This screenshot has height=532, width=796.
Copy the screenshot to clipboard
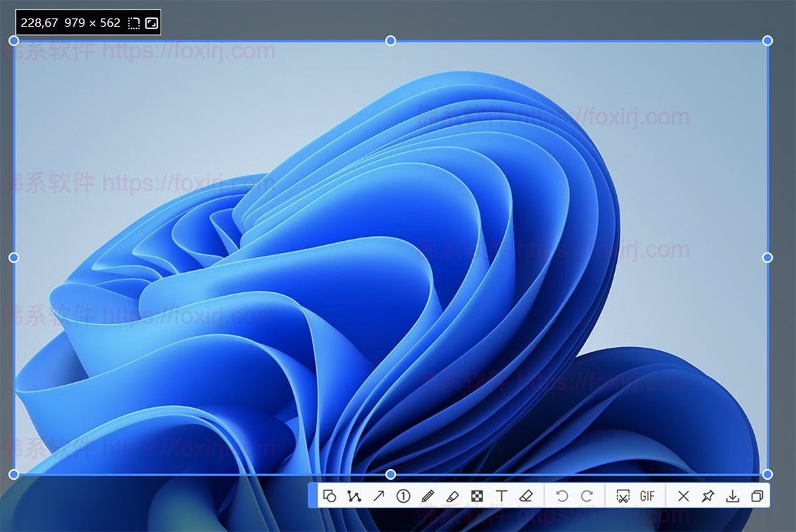click(x=756, y=496)
